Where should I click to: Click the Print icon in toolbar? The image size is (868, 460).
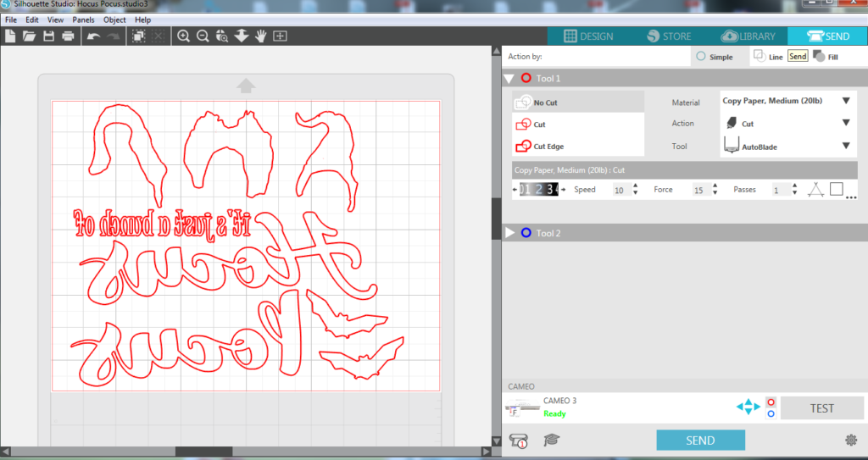point(68,36)
